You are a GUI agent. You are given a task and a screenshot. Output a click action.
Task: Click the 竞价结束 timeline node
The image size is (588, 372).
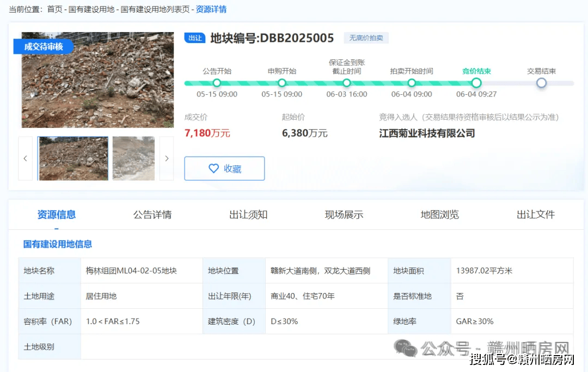(x=476, y=83)
